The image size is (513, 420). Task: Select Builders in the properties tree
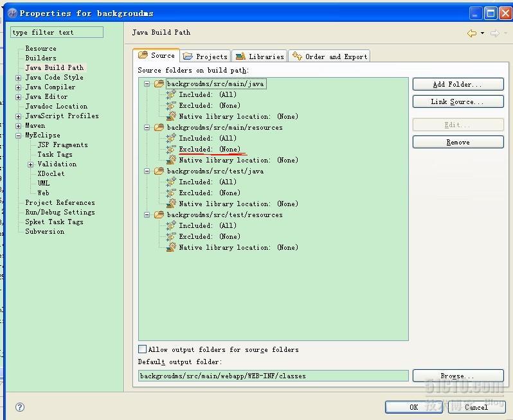tap(41, 58)
